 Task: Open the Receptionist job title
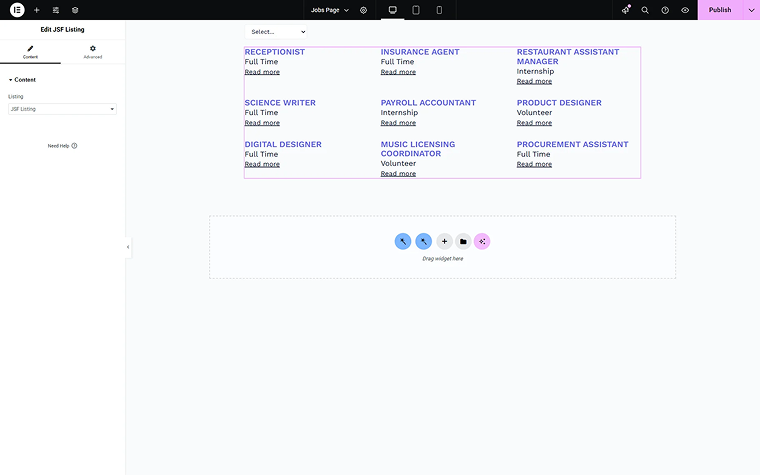[x=274, y=52]
